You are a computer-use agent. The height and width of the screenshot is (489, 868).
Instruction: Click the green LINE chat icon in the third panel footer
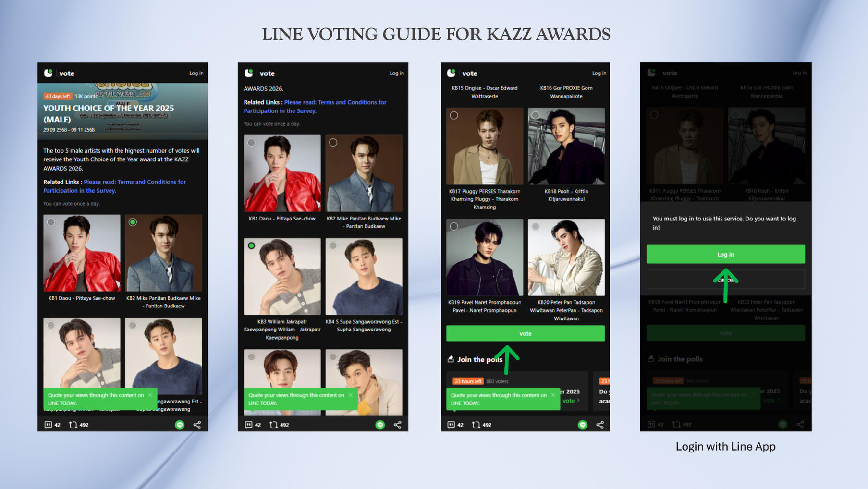pos(582,425)
